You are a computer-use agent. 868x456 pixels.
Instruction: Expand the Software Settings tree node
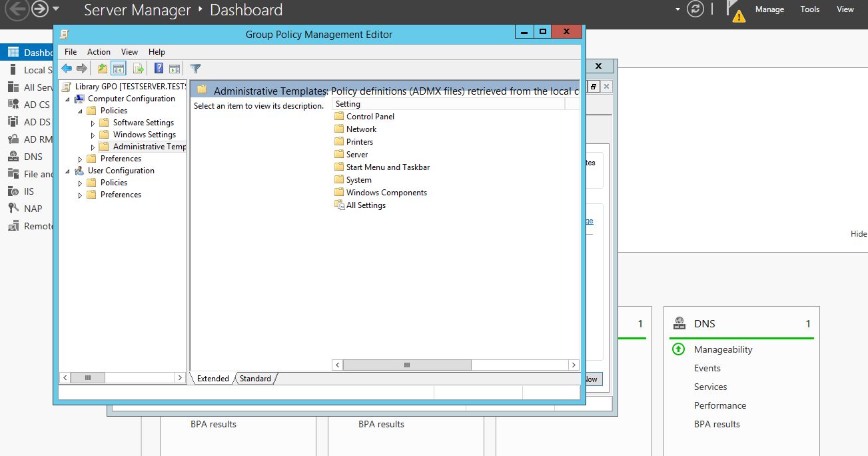point(93,123)
